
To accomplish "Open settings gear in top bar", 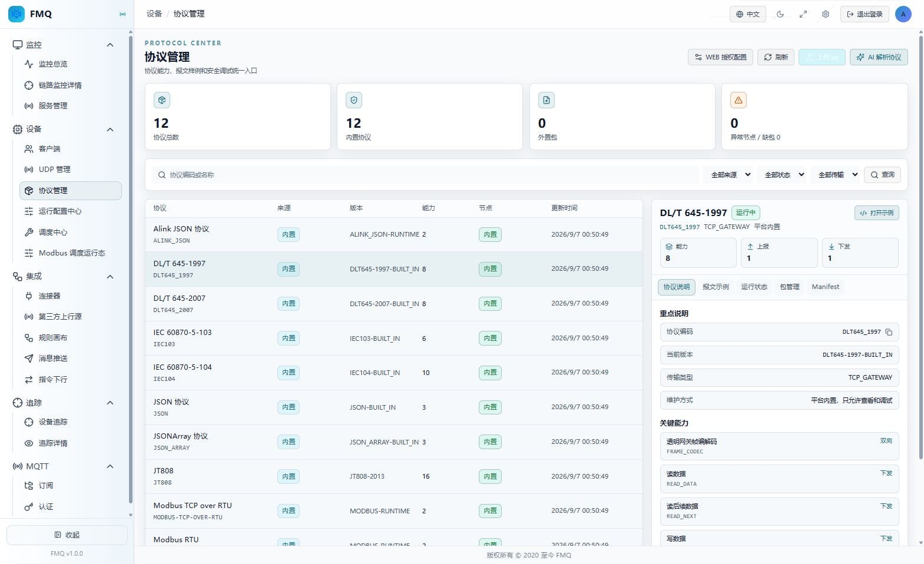I will 826,14.
